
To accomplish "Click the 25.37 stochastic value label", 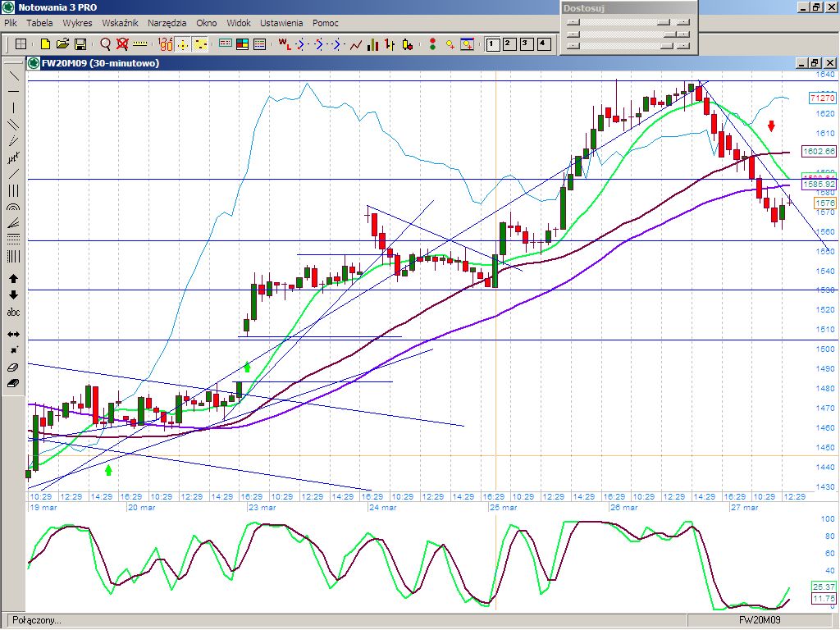I will 824,587.
